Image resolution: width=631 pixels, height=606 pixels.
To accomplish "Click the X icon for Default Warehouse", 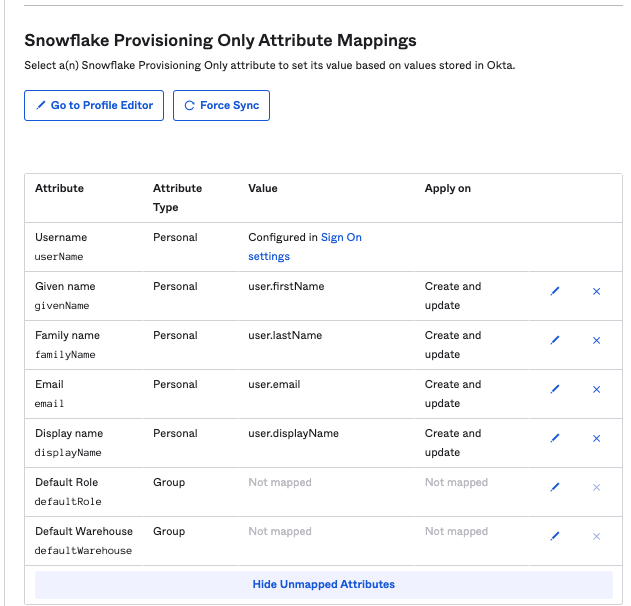I will 597,536.
